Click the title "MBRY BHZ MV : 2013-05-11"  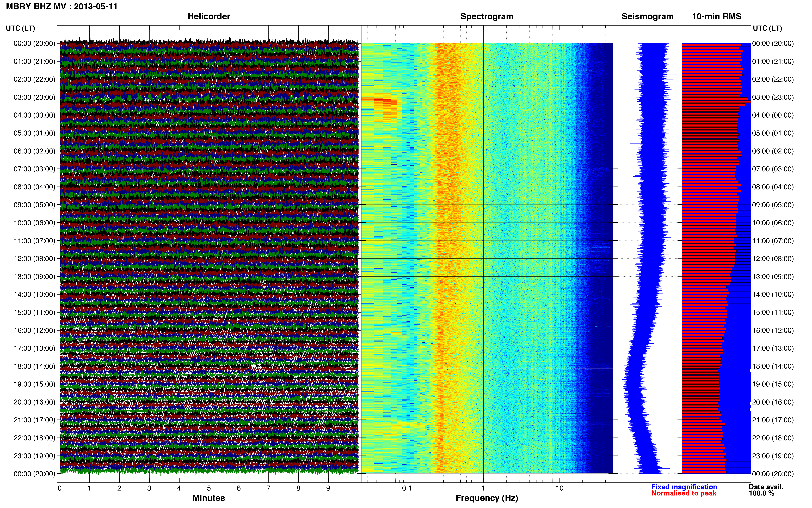(x=62, y=6)
